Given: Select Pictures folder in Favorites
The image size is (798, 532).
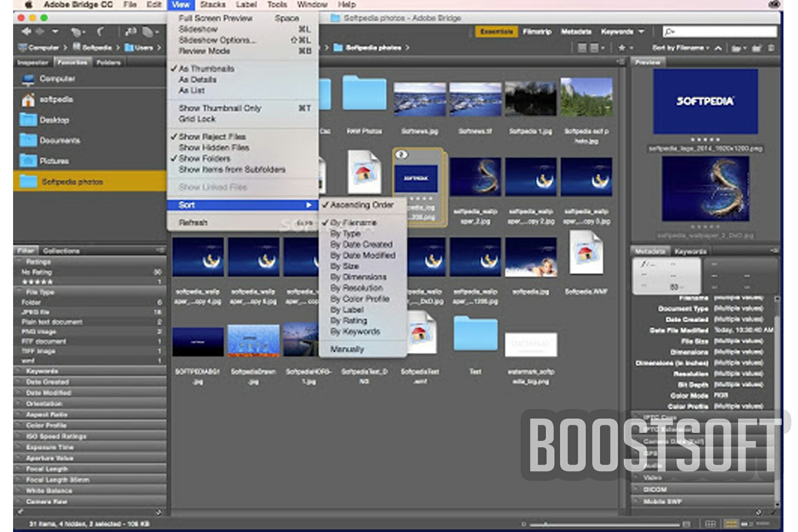Looking at the screenshot, I should pyautogui.click(x=89, y=161).
